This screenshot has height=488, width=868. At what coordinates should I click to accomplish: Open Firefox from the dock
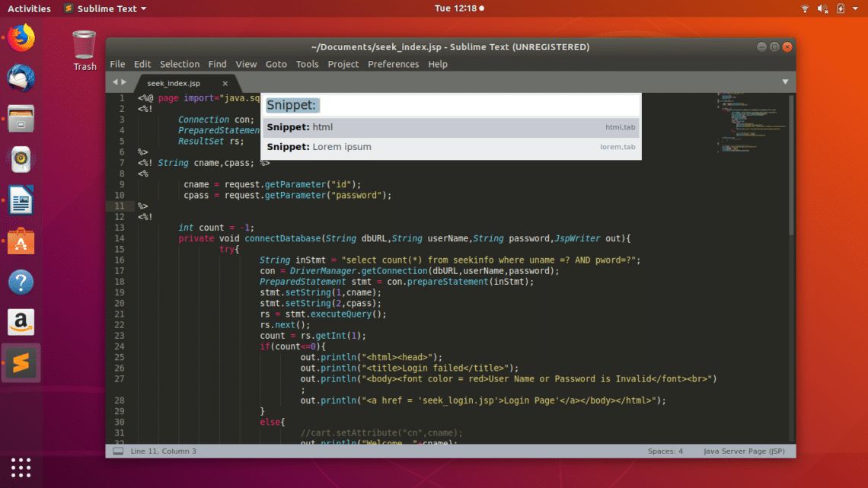[21, 38]
